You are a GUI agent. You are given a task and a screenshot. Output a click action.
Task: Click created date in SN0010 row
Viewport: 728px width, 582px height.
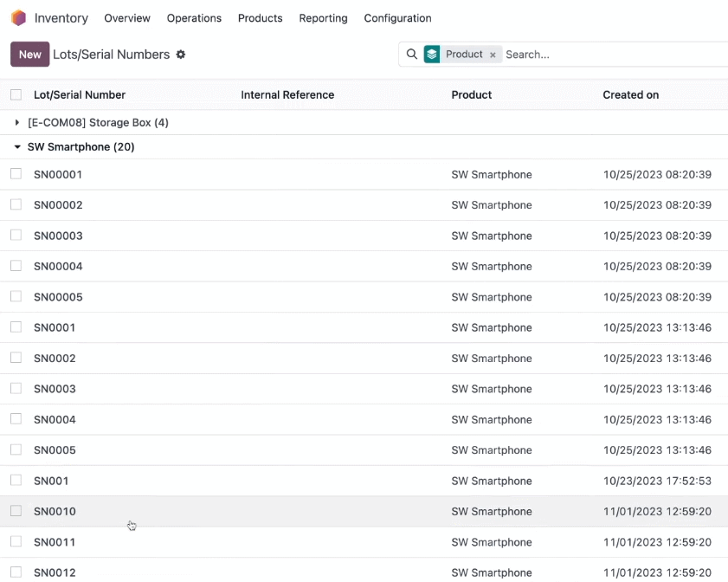(657, 512)
